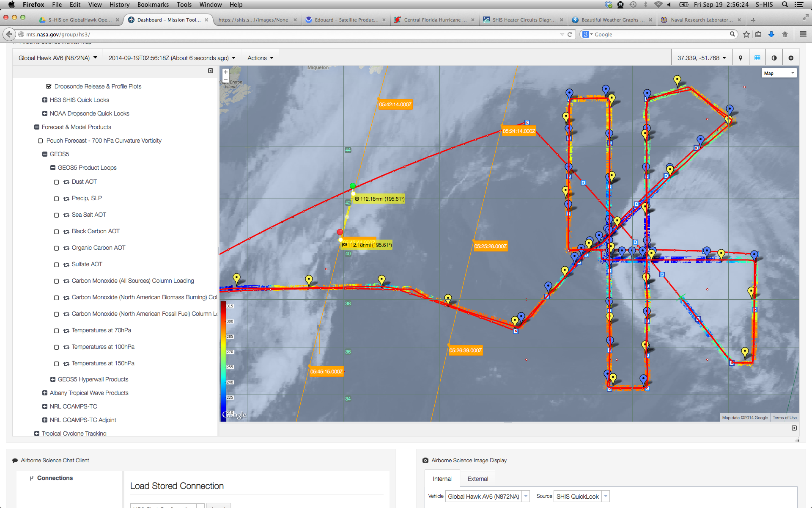Image resolution: width=812 pixels, height=508 pixels.
Task: Open the Actions menu
Action: [x=260, y=58]
